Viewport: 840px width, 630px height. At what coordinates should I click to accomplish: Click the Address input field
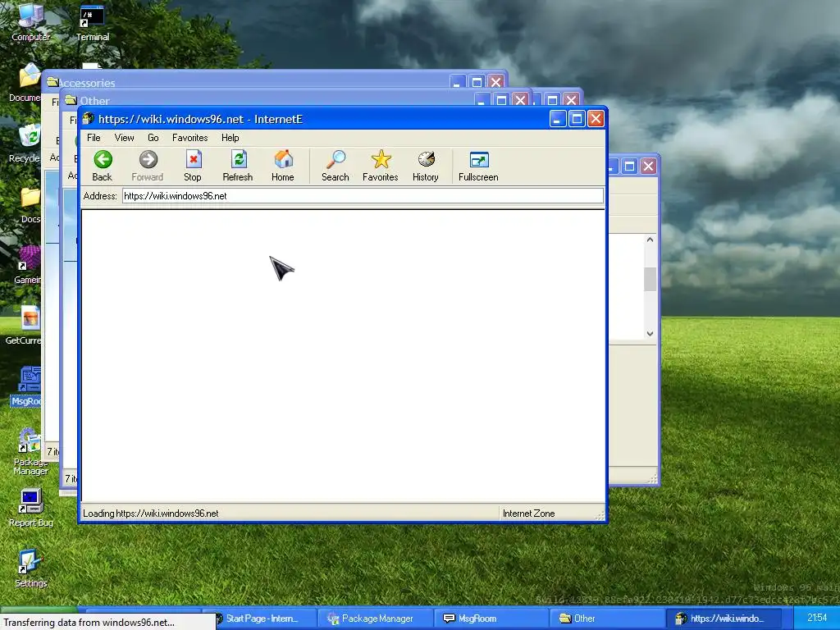363,195
